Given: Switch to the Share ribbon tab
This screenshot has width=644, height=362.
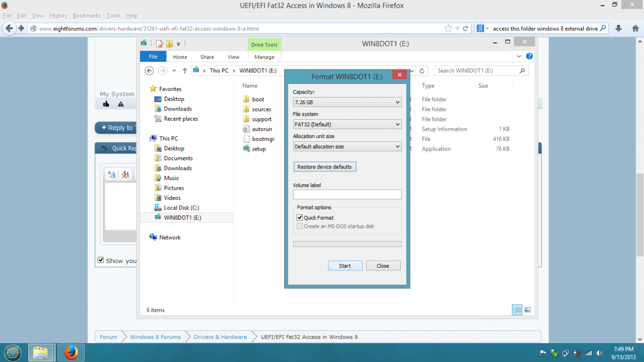Looking at the screenshot, I should point(207,57).
